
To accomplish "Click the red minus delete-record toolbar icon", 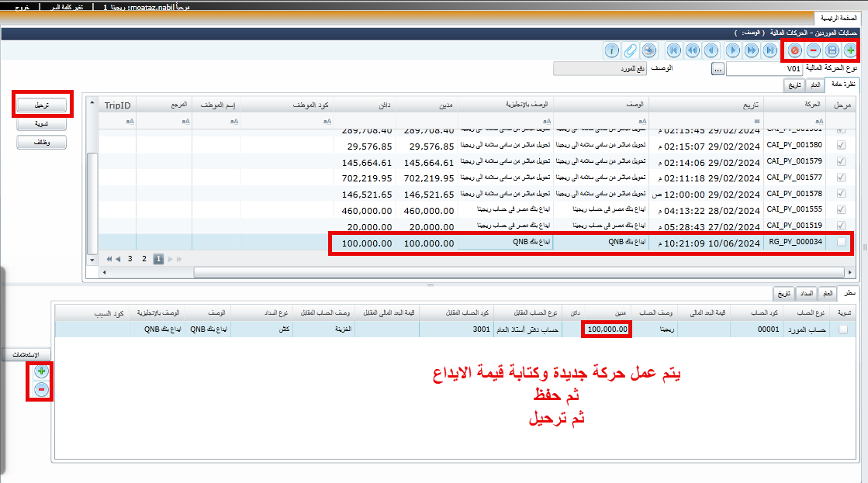I will [813, 50].
